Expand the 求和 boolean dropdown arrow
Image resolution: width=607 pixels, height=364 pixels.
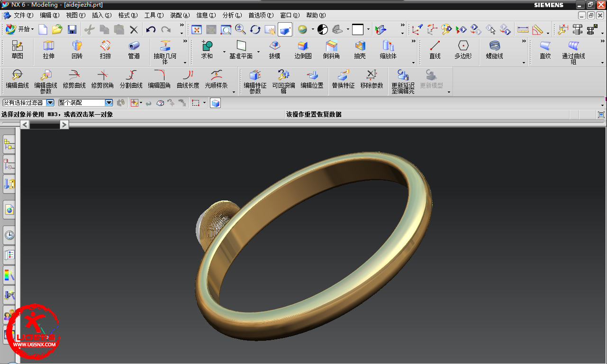tap(225, 51)
